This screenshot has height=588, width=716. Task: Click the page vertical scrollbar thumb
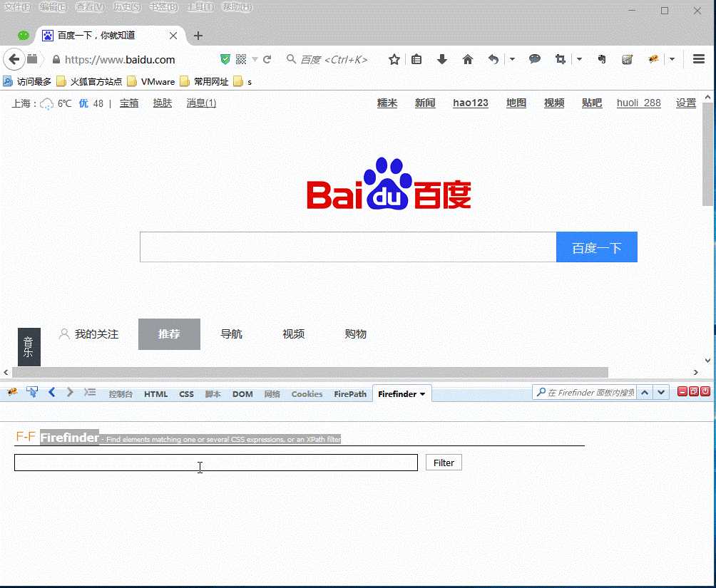point(707,154)
